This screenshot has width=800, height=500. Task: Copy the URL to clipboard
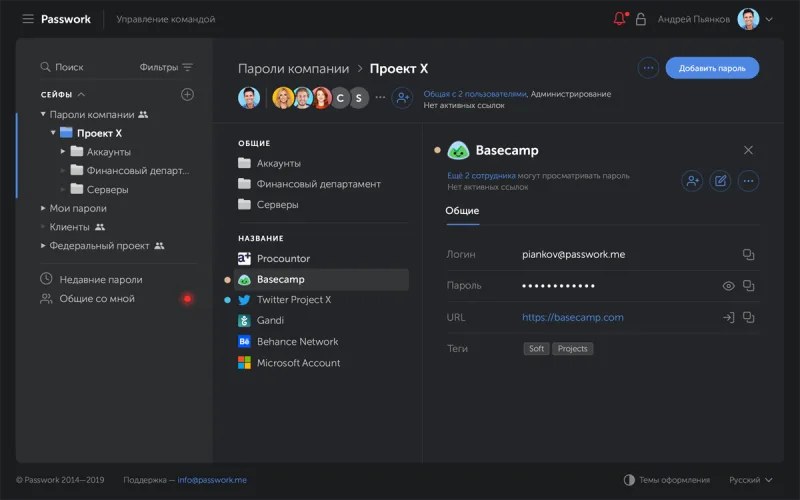748,317
